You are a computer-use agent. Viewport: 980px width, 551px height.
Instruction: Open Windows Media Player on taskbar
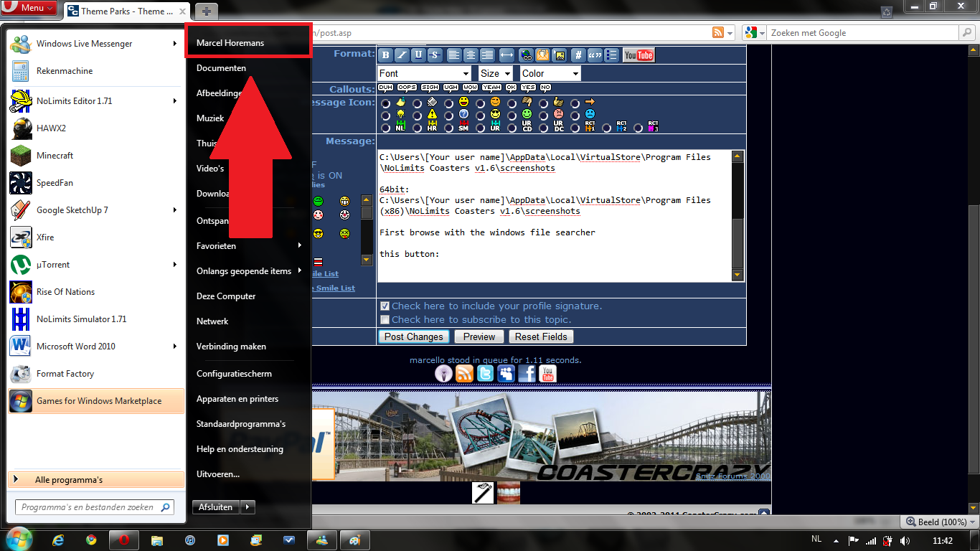point(223,540)
